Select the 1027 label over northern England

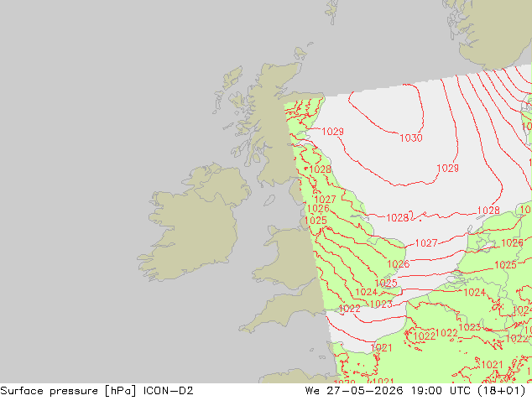325,199
